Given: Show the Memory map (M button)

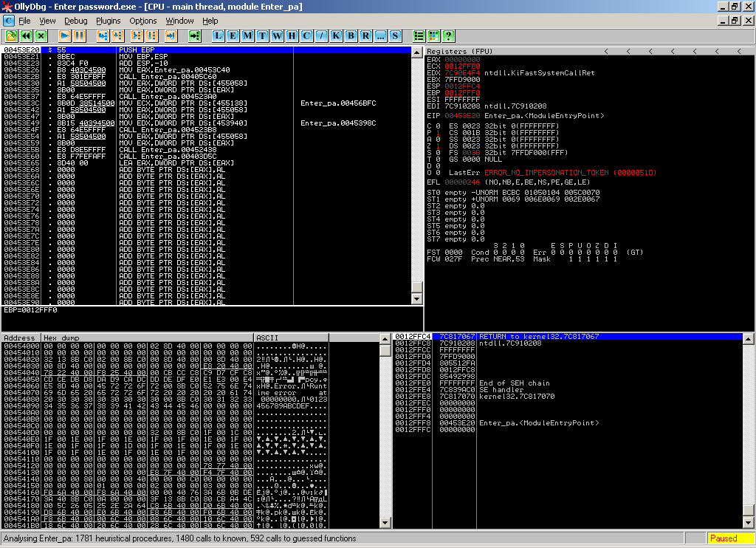Looking at the screenshot, I should point(248,35).
